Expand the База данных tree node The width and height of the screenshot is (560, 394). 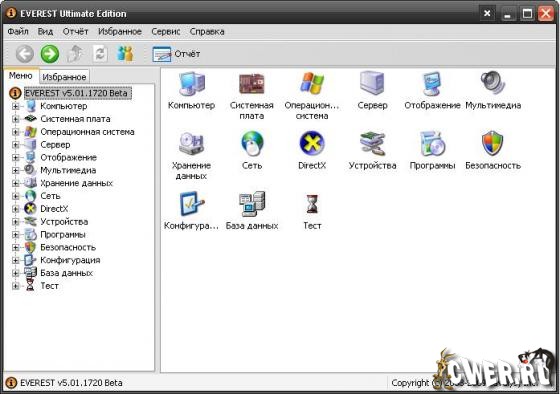click(15, 273)
